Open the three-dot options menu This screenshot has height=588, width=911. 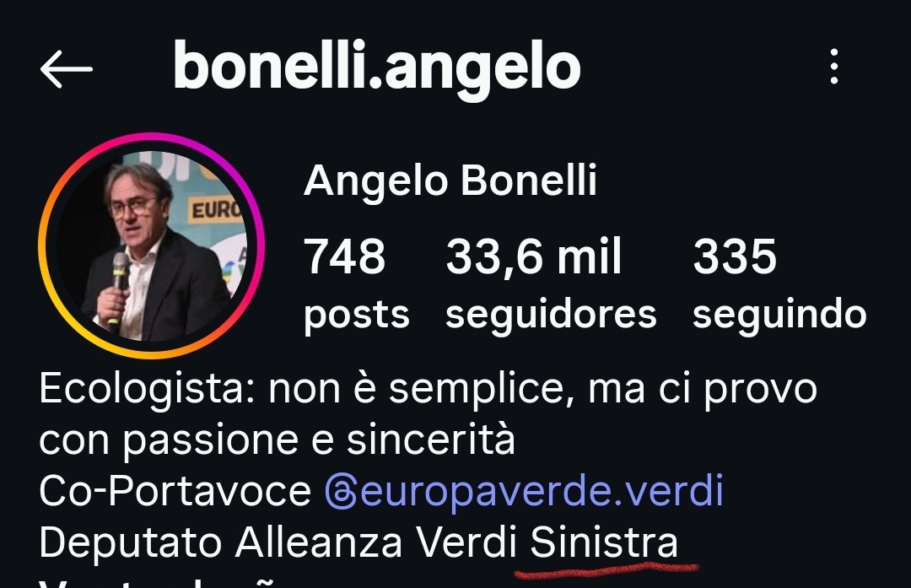click(833, 67)
